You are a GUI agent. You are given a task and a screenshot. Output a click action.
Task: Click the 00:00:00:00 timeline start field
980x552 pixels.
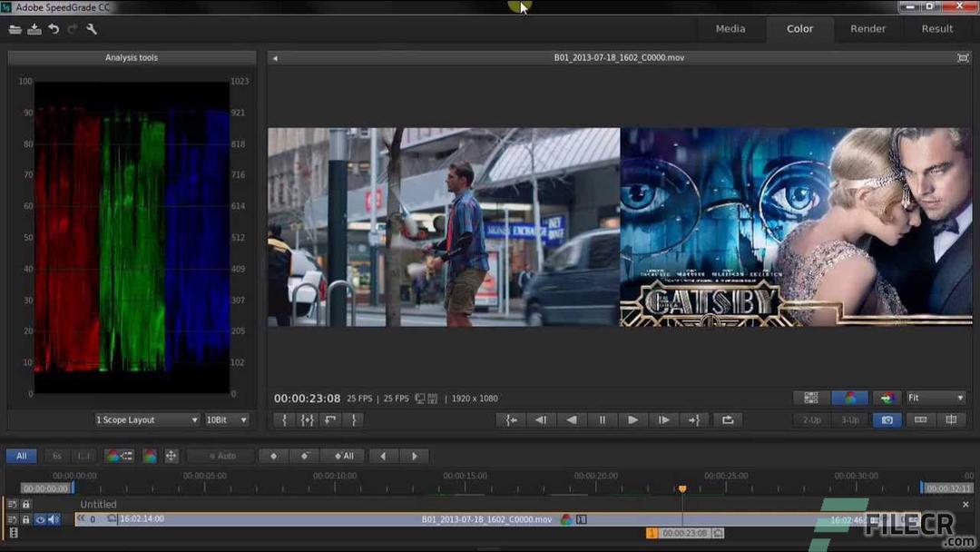point(45,488)
